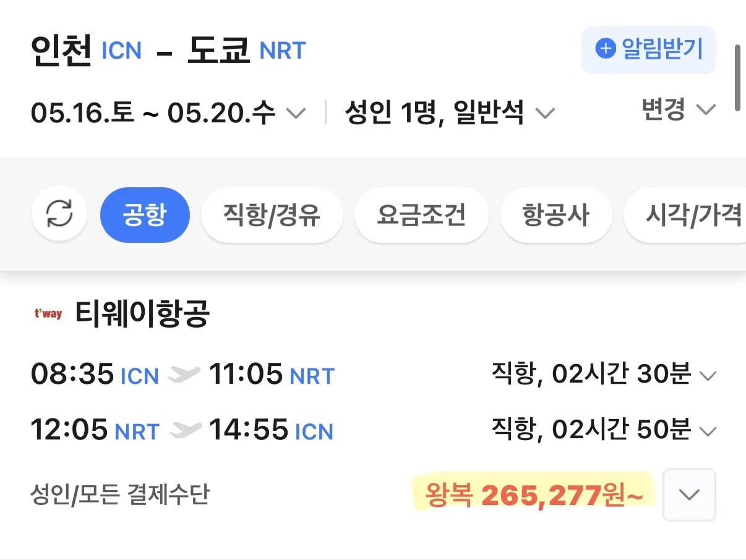This screenshot has width=746, height=560.
Task: Select the 공항 filter chip
Action: click(x=145, y=214)
